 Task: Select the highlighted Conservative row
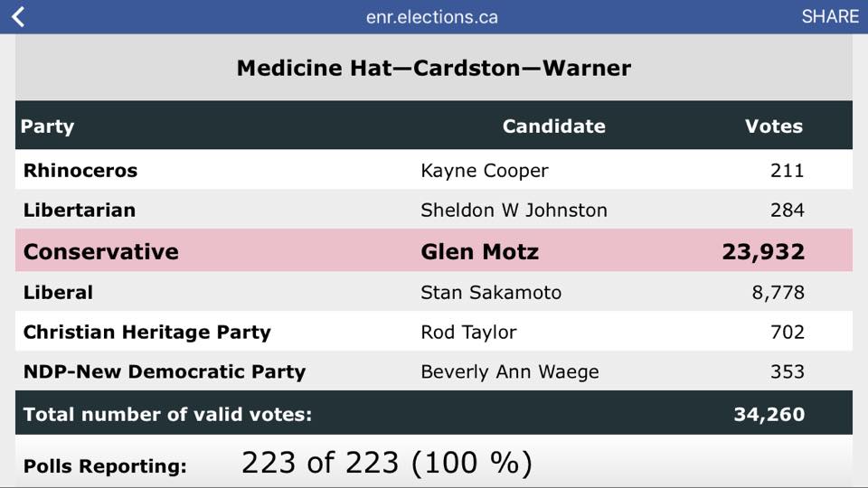(x=101, y=251)
